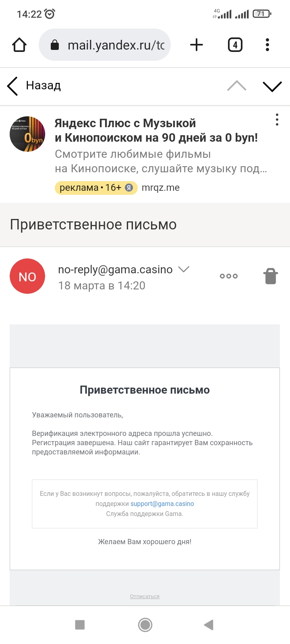Open the tab switcher showing 4 tabs
The image size is (290, 644).
coord(235,45)
